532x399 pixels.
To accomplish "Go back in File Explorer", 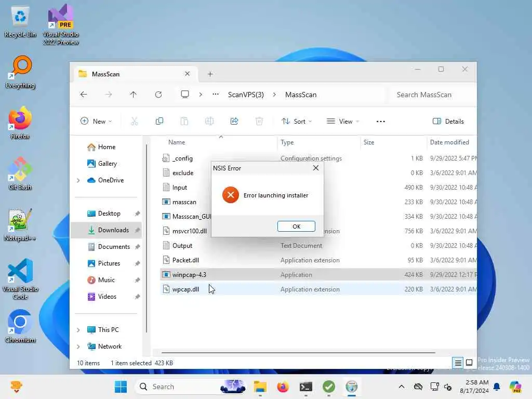I will [x=84, y=95].
